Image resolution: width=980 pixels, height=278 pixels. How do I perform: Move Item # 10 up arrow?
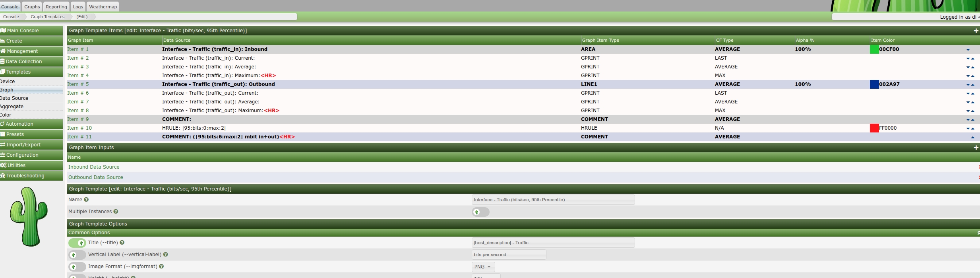coord(972,128)
